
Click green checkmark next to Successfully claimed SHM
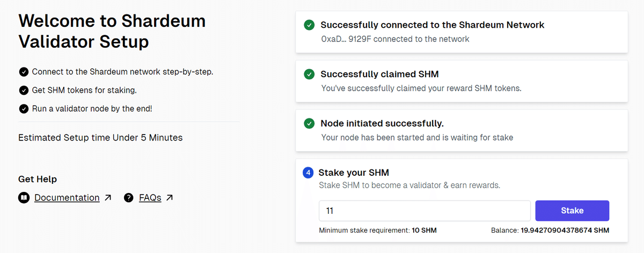tap(309, 75)
